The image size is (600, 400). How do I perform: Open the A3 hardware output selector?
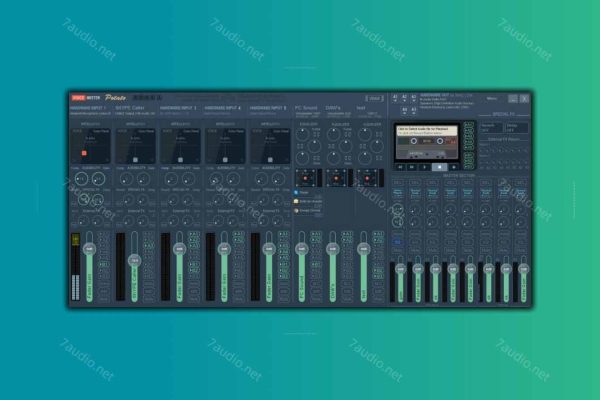click(414, 98)
